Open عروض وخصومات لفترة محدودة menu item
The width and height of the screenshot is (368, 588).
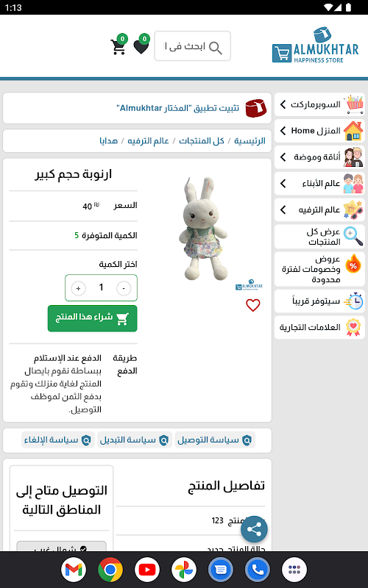pos(319,269)
